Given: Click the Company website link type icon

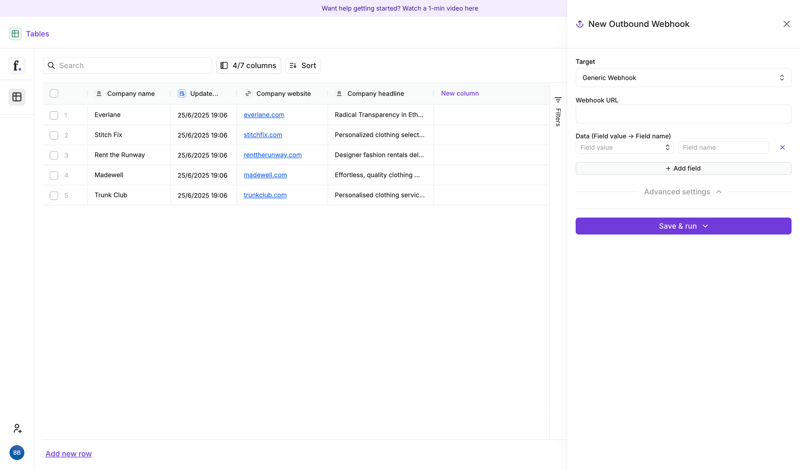Looking at the screenshot, I should click(248, 94).
